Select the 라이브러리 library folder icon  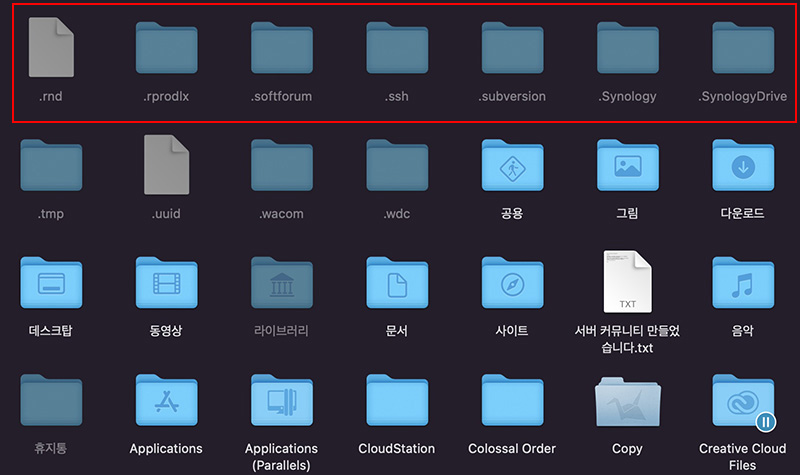282,283
